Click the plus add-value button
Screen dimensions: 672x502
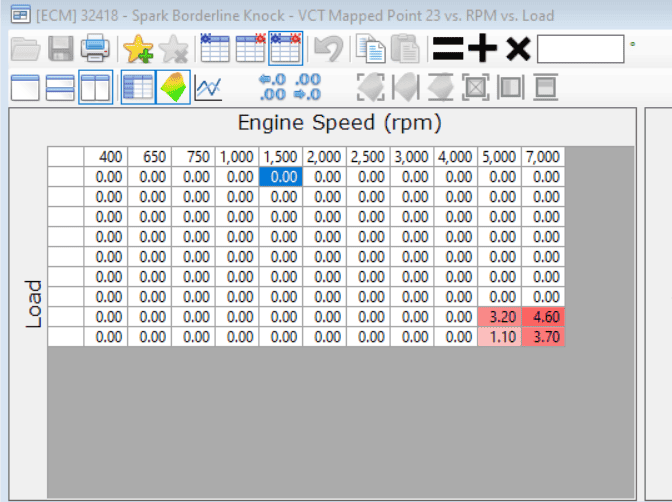483,48
